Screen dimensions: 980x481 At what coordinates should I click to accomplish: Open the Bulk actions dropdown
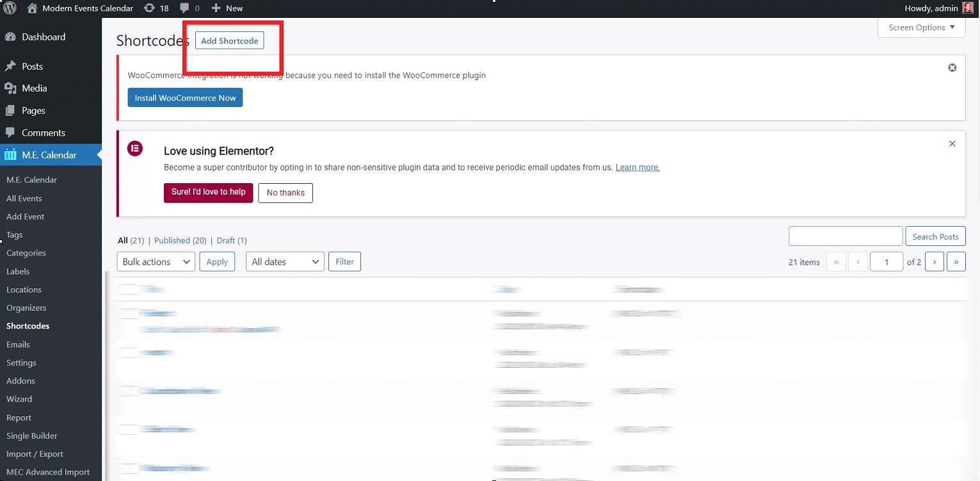pyautogui.click(x=156, y=261)
